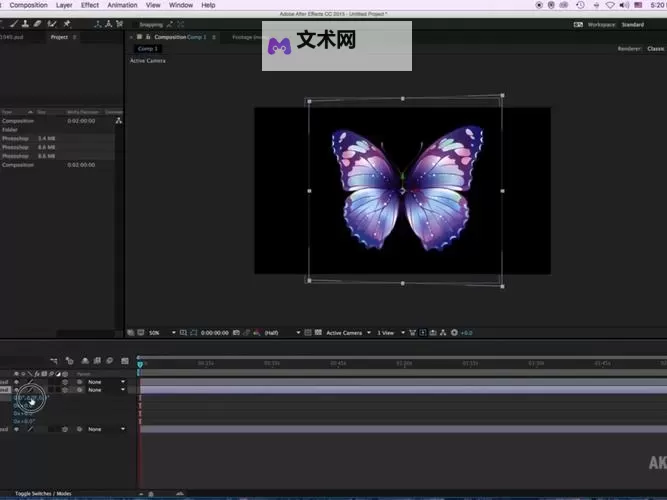Open project flowchart icon beside Composition item

tap(119, 121)
